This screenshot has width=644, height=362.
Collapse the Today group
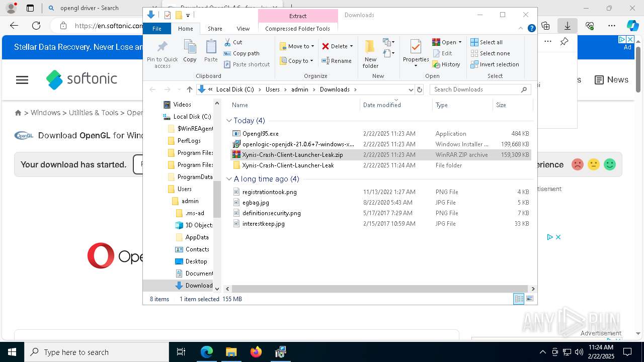229,121
